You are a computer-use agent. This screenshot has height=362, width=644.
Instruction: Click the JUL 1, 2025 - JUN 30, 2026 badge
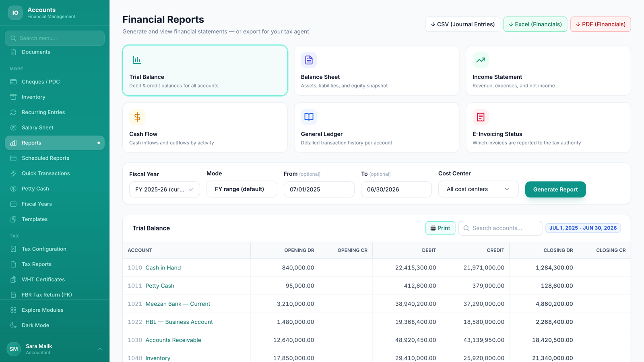point(583,228)
